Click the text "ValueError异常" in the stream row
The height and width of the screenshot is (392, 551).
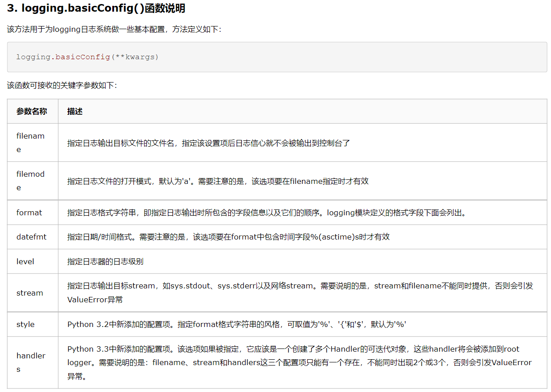95,300
